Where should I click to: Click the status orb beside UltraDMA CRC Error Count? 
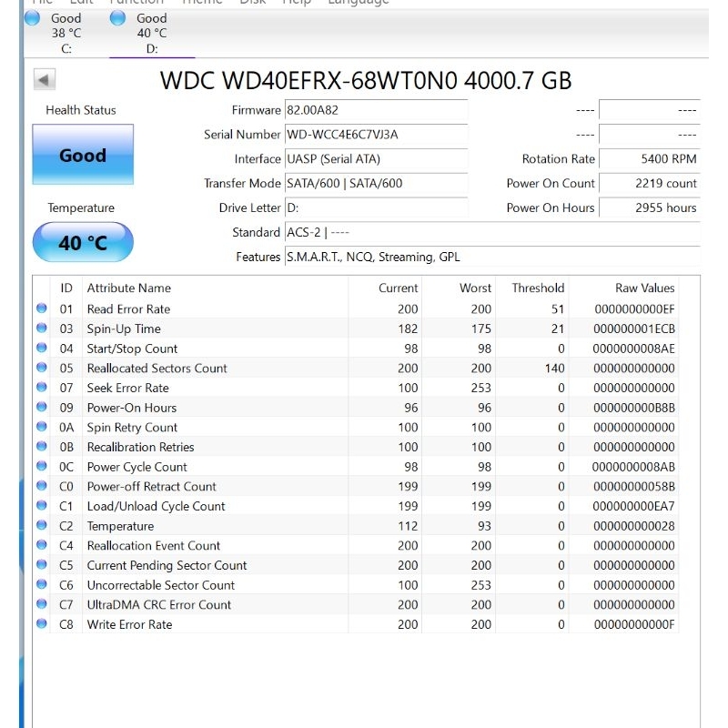[42, 604]
